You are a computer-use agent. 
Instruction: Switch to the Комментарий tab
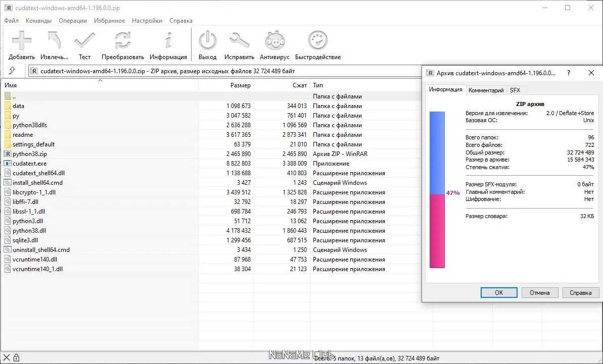click(486, 90)
